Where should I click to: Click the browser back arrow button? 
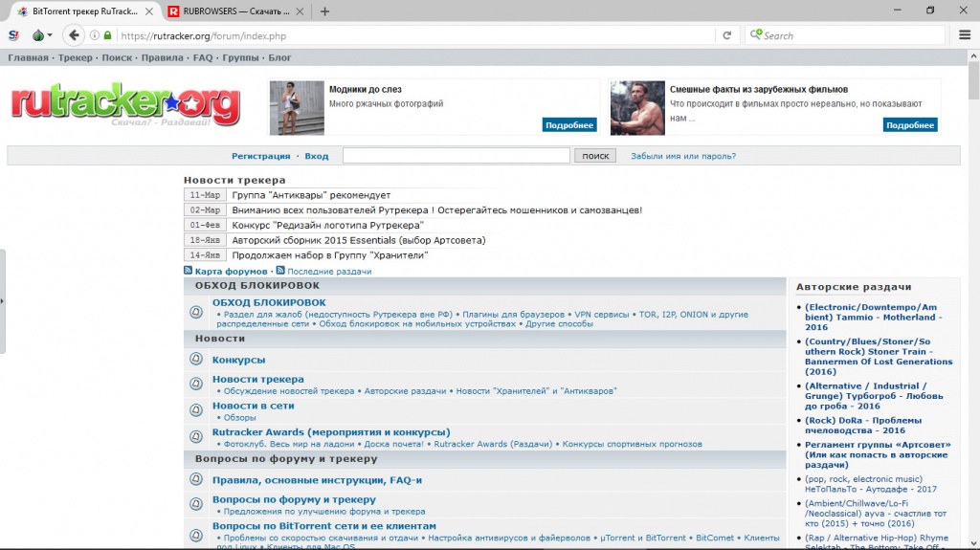point(74,35)
